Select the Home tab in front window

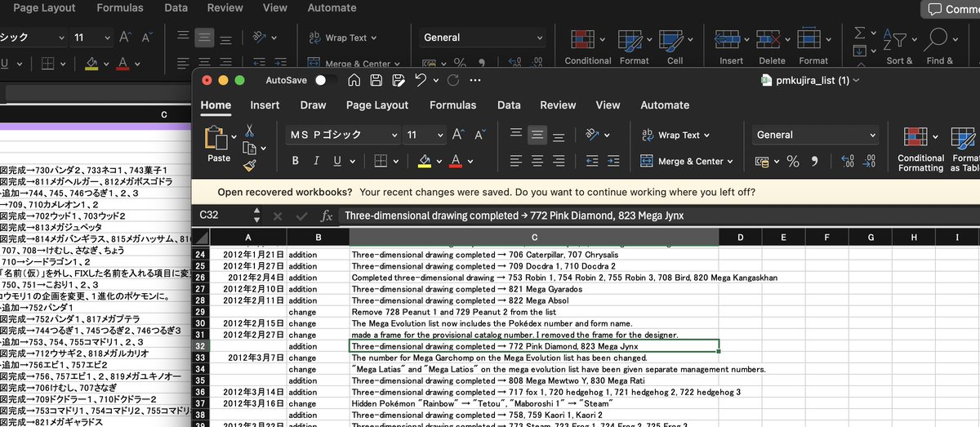[x=216, y=105]
